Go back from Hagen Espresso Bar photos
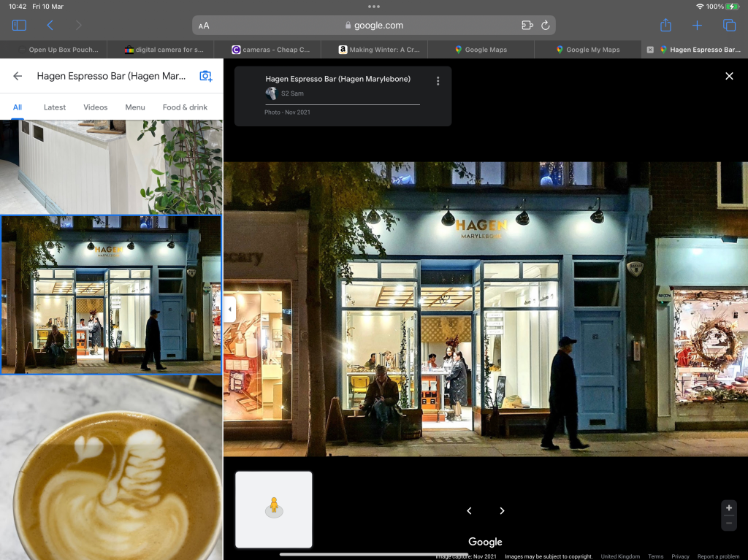The height and width of the screenshot is (560, 748). (18, 76)
